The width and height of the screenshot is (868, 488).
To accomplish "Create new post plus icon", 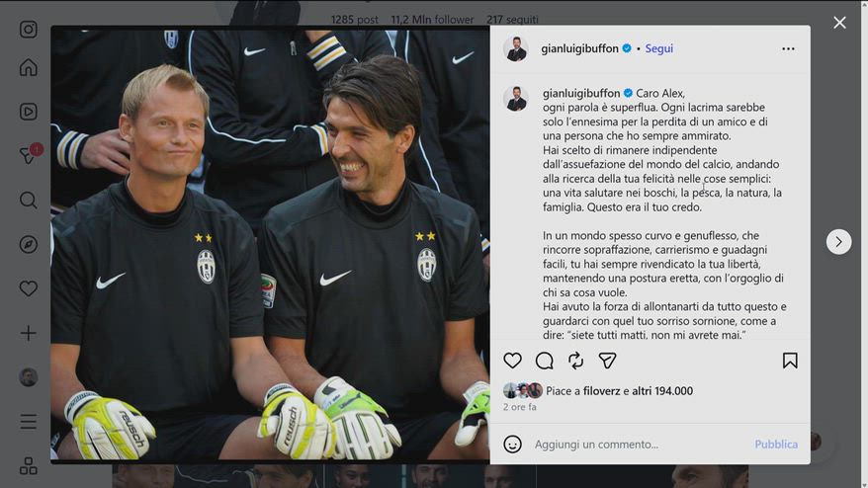I will tap(29, 333).
